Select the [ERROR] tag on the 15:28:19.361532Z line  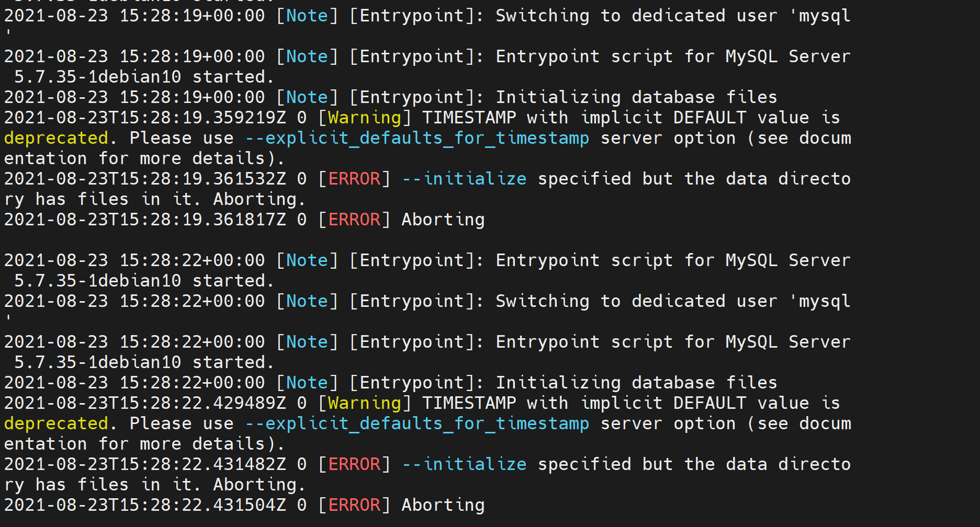pyautogui.click(x=354, y=179)
